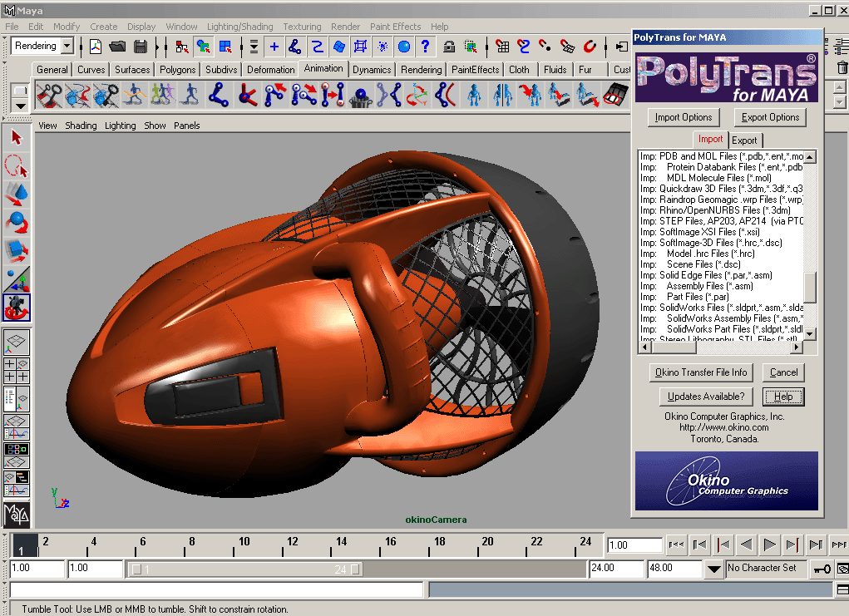Open the shelf options arrow menu
849x616 pixels.
coord(21,106)
